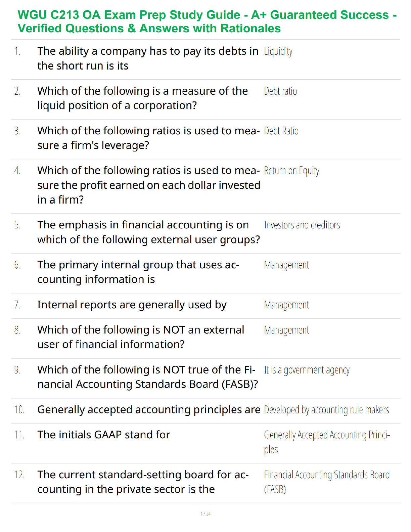Screen dimensions: 411x532
Task: Click the answer 'Liquidity'
Action: click(278, 51)
